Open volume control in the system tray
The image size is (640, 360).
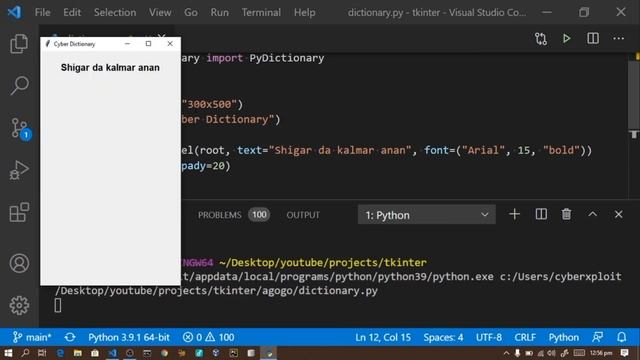(x=551, y=353)
